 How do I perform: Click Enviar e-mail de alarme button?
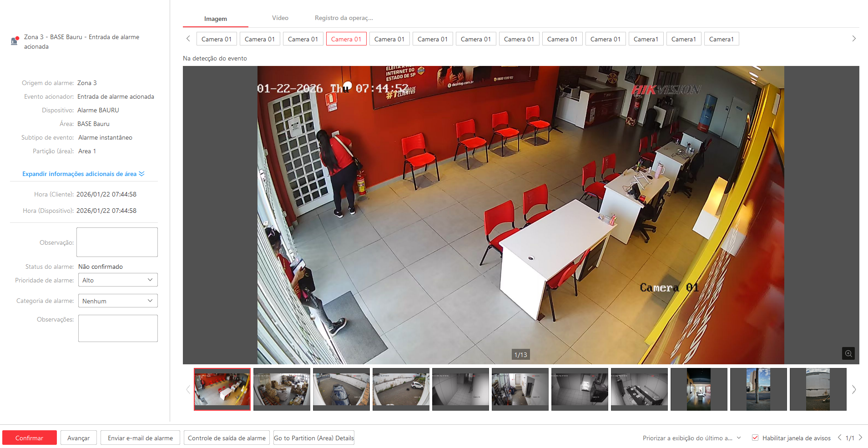[140, 438]
